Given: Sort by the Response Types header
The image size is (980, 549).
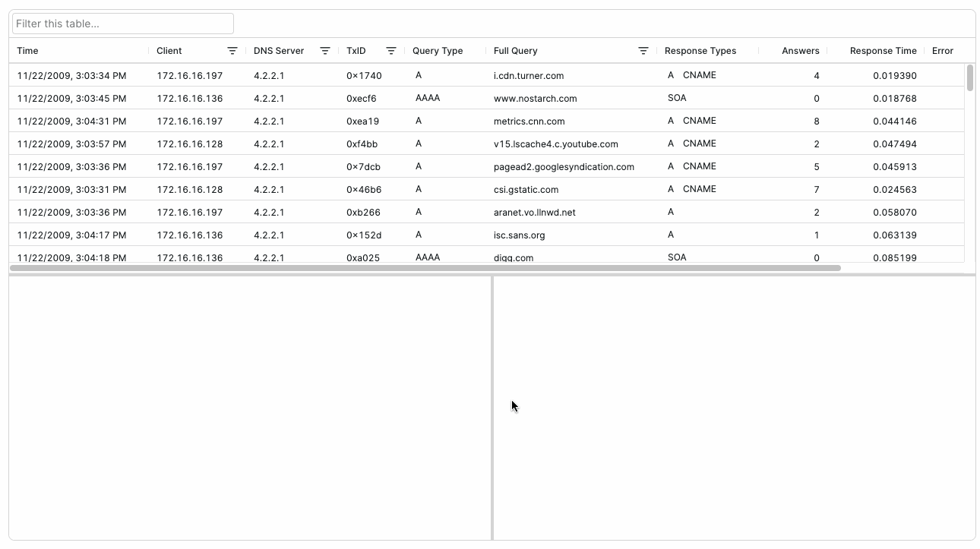Looking at the screenshot, I should 700,51.
